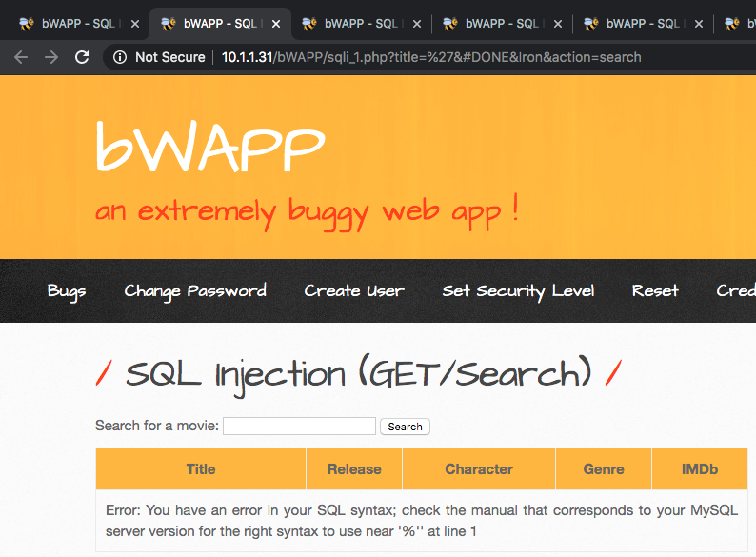Click the 'Not Secure' label in the address bar

click(x=170, y=57)
